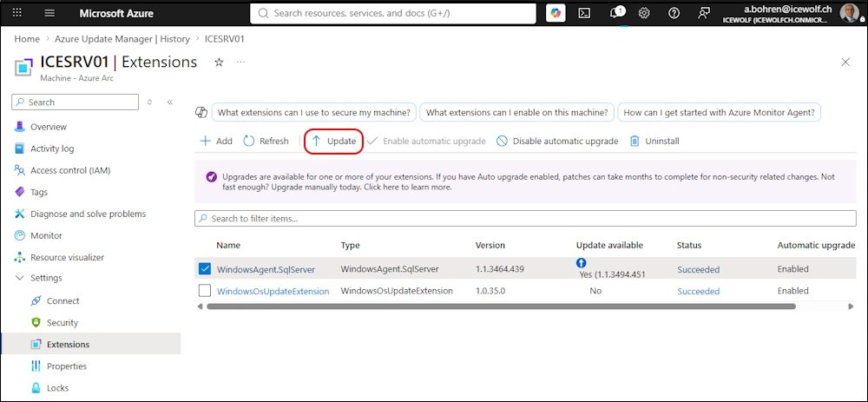Go to the Home breadcrumb

point(27,39)
